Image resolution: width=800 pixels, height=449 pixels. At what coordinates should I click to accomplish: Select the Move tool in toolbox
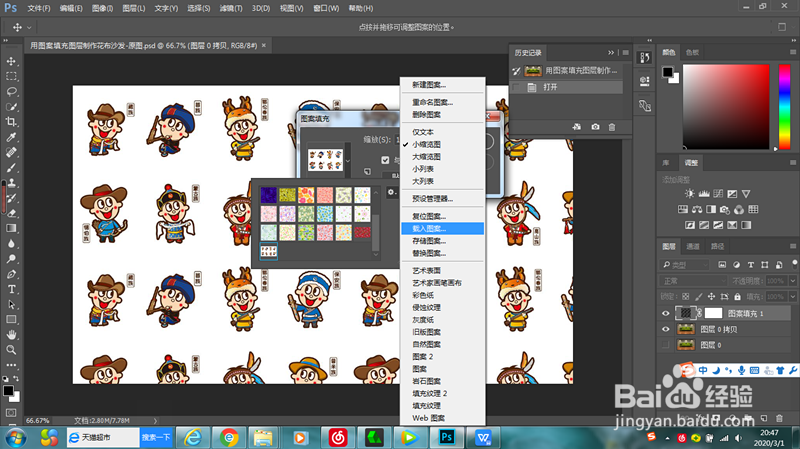pos(11,61)
